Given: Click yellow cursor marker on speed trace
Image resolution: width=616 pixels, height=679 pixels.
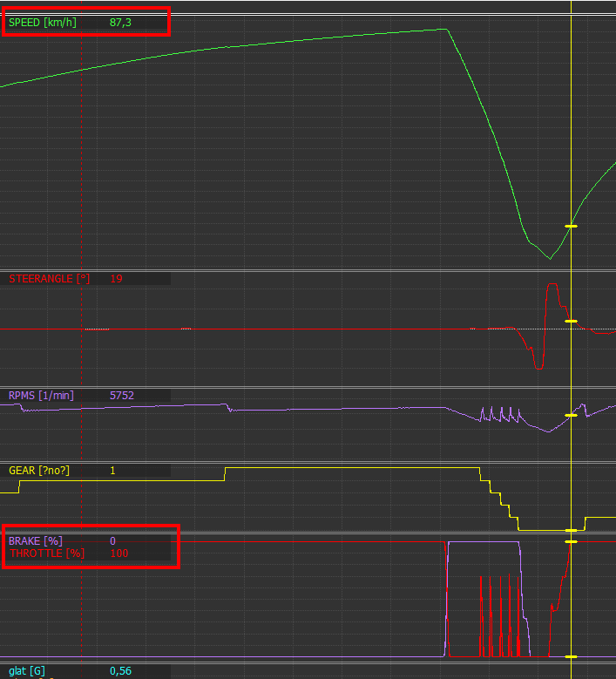Looking at the screenshot, I should coord(571,226).
